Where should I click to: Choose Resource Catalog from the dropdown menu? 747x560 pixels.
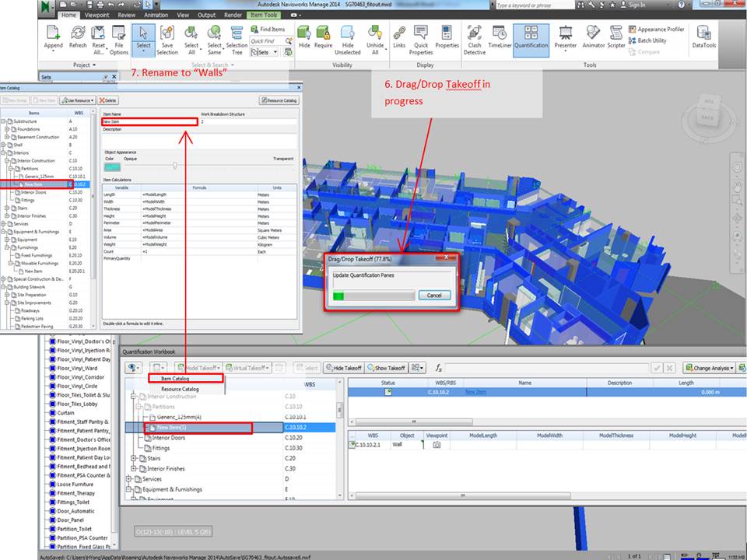[x=180, y=389]
